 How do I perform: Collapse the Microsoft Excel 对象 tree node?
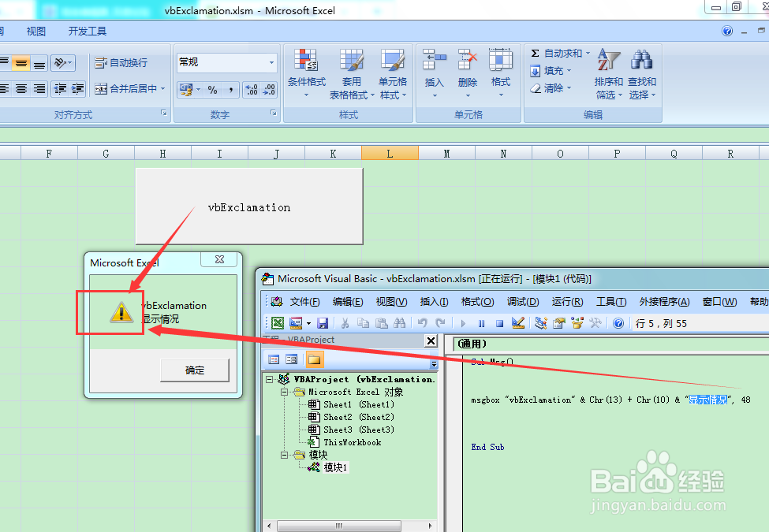[x=284, y=391]
